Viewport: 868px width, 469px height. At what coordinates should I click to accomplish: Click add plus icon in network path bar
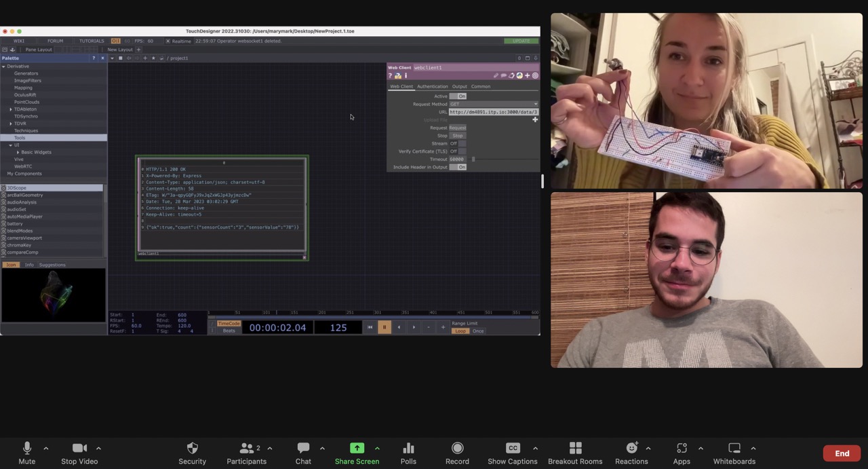point(145,58)
